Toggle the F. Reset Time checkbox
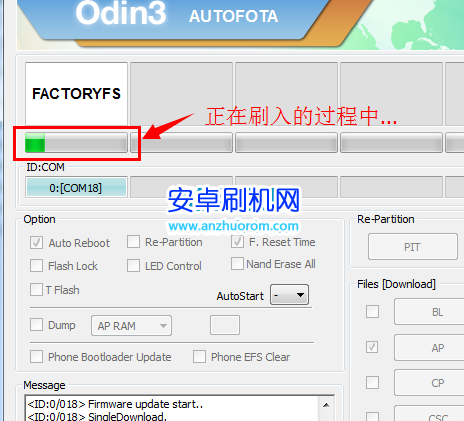Viewport: 464px width, 421px height. [237, 242]
